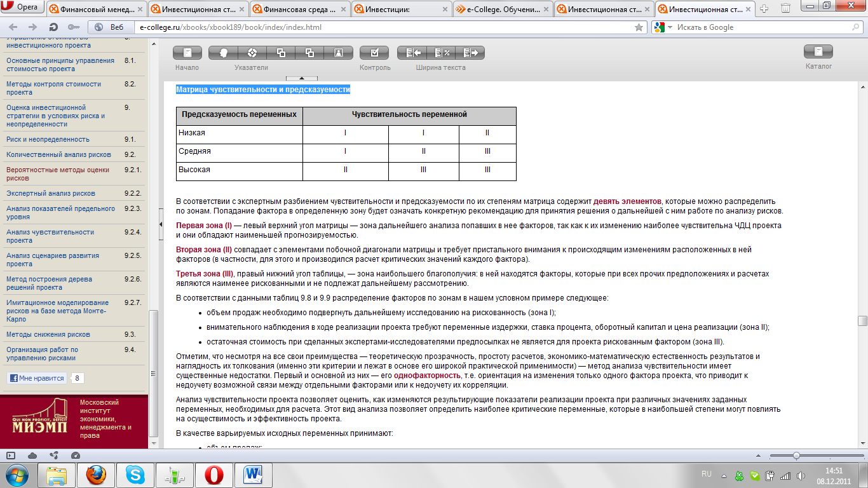Click the Чувствительность переменной table header
Image resolution: width=868 pixels, height=488 pixels.
[410, 114]
